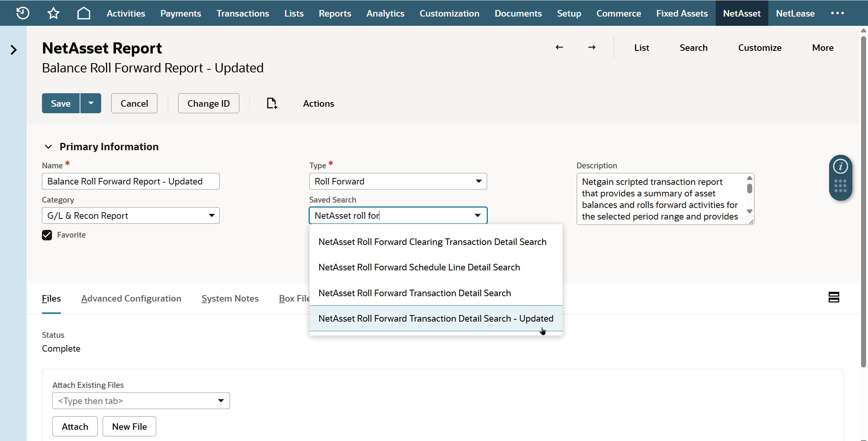Open the info help icon at right

[840, 166]
